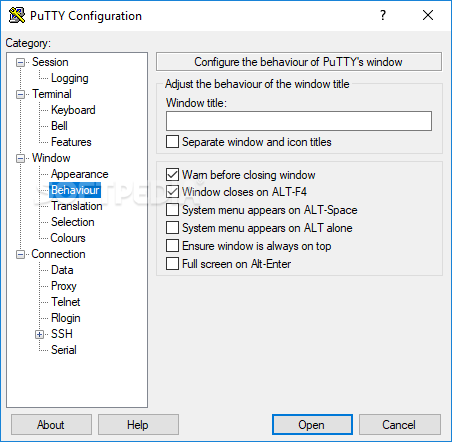This screenshot has width=452, height=442.
Task: Click the About button
Action: coord(51,425)
